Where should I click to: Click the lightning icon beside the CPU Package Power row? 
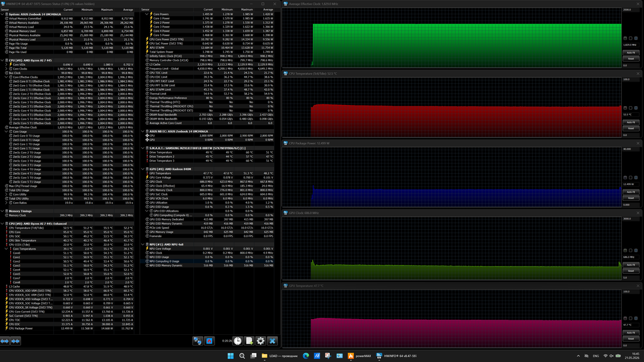[x=7, y=328]
